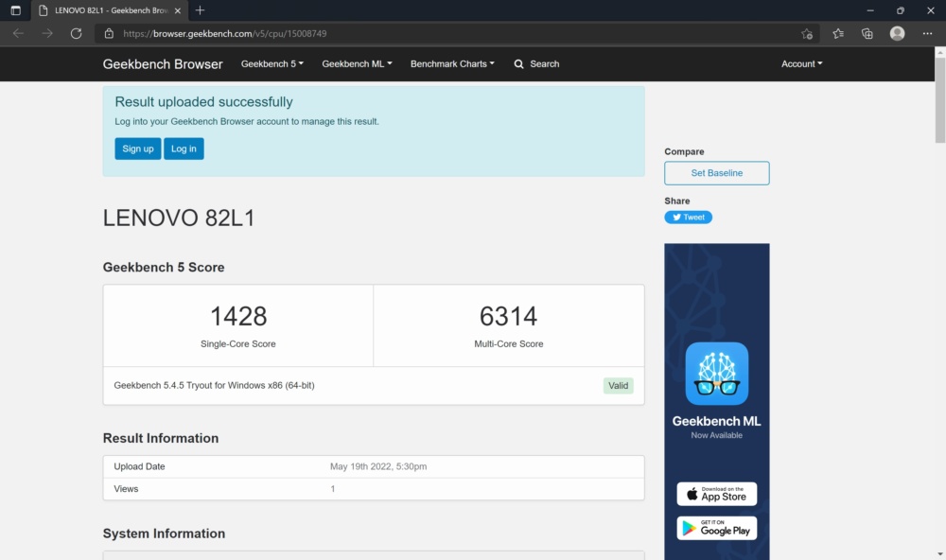The image size is (946, 560).
Task: Click the scrollbar down arrow
Action: click(x=940, y=554)
